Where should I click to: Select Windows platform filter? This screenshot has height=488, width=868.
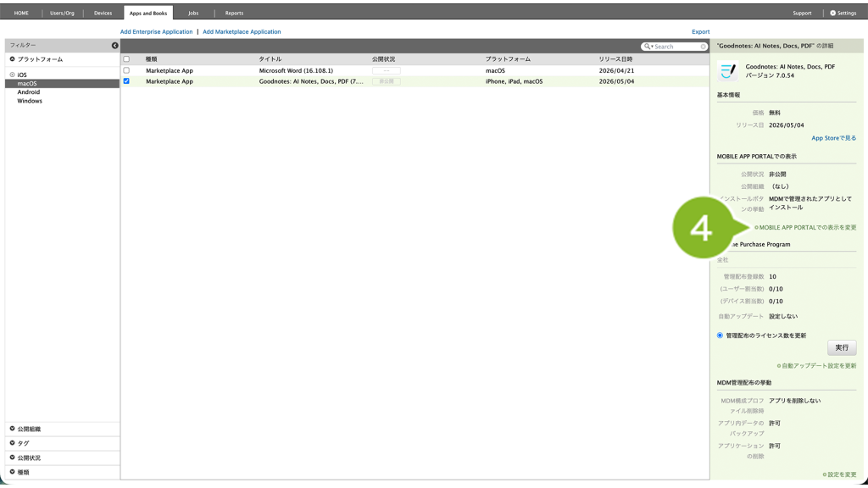point(30,101)
